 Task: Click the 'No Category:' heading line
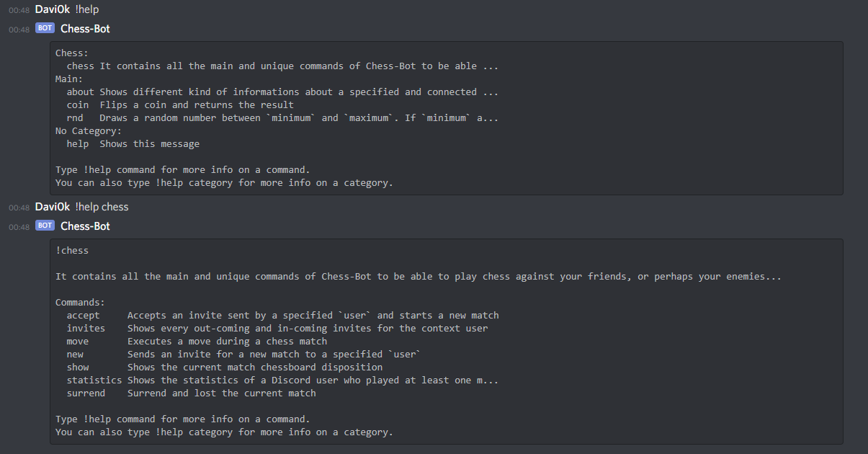pyautogui.click(x=89, y=131)
